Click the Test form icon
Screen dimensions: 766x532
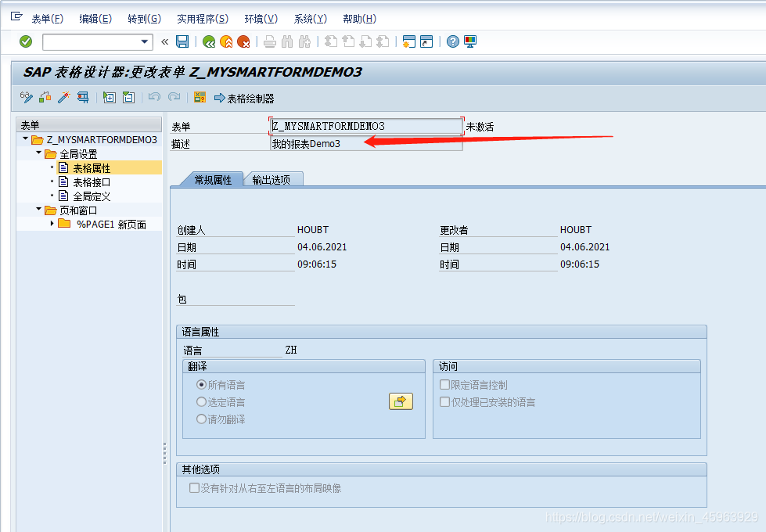(x=83, y=97)
